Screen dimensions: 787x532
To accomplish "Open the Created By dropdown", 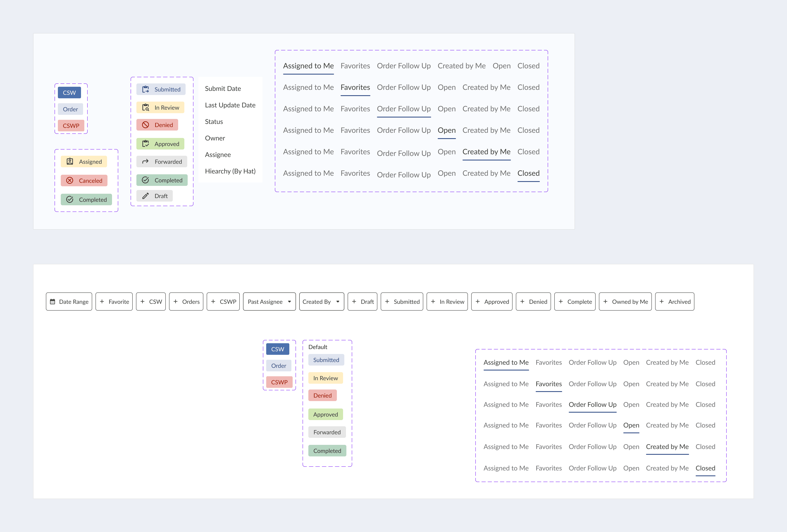I will pos(321,302).
